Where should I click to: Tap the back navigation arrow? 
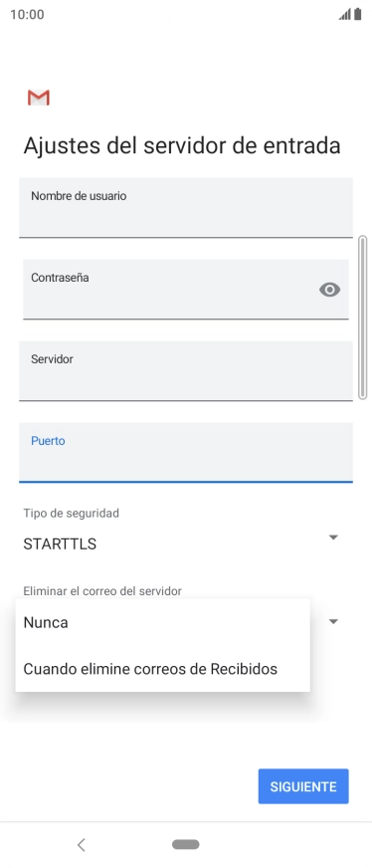(82, 844)
